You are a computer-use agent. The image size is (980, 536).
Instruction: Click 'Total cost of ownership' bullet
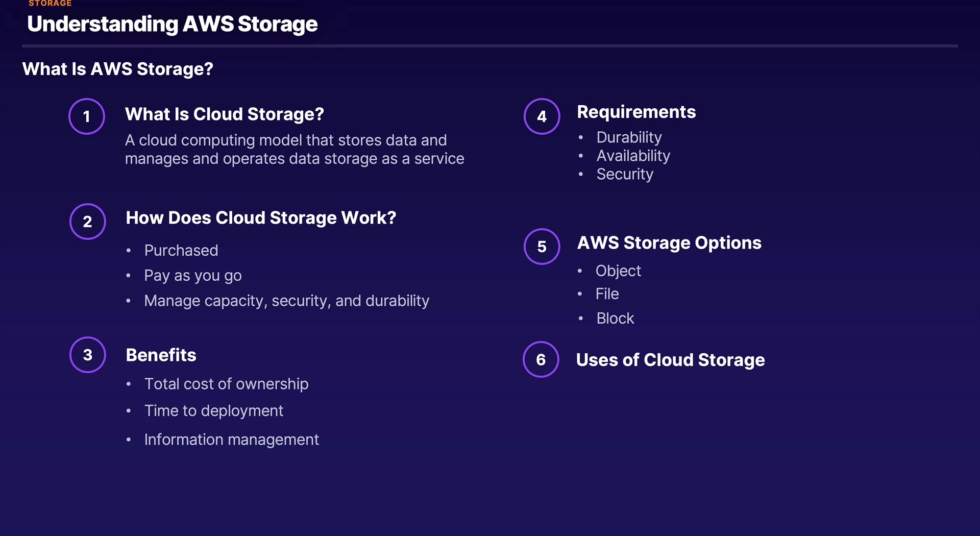pyautogui.click(x=226, y=384)
